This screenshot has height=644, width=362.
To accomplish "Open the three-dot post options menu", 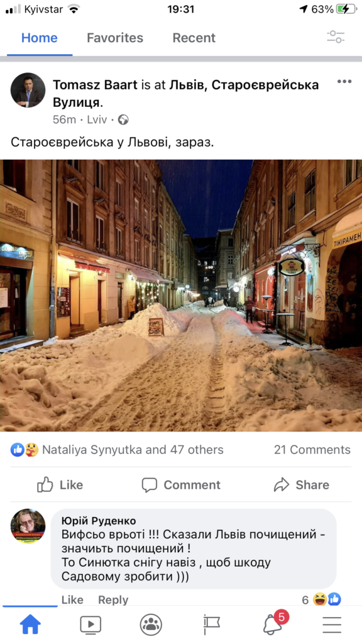I will pos(344,81).
